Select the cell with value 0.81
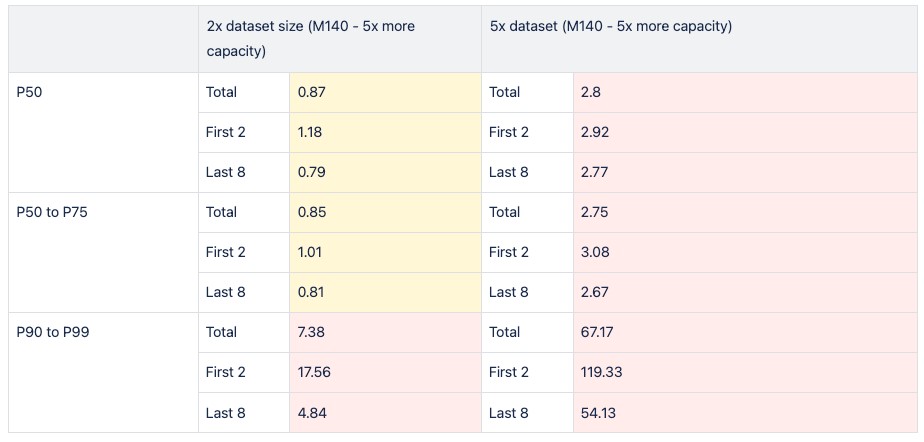The height and width of the screenshot is (442, 924). click(x=385, y=292)
